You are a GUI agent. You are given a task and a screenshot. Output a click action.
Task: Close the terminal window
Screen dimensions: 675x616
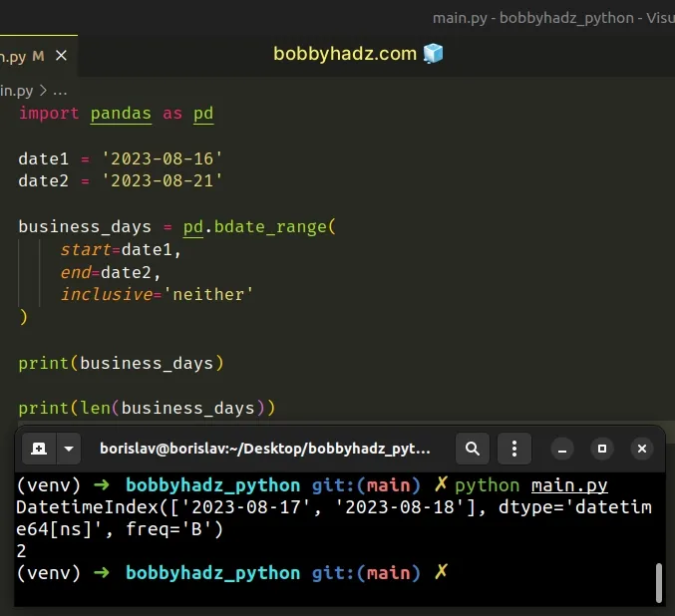tap(642, 449)
